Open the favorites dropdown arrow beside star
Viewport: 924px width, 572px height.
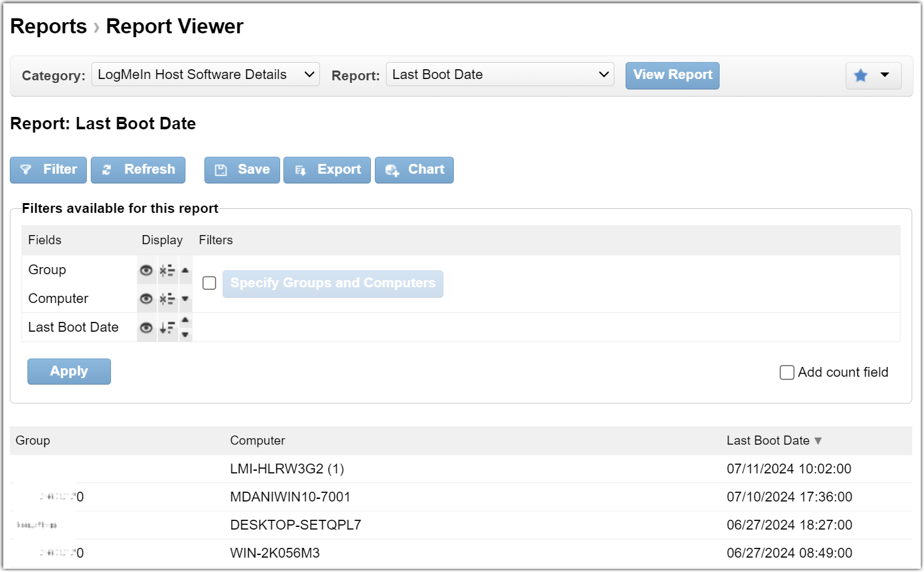coord(885,75)
